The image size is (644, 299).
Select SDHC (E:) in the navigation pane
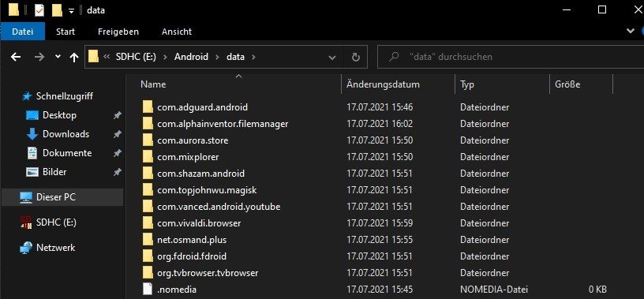[x=56, y=222]
